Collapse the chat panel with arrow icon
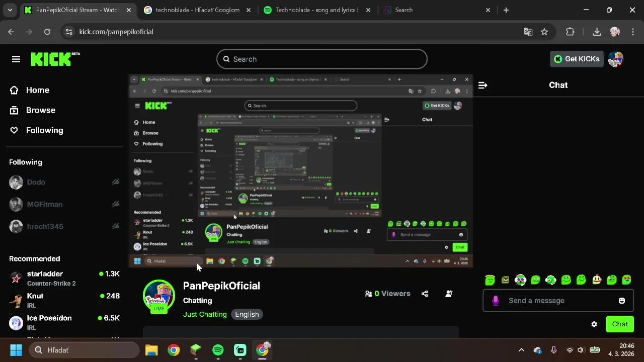 point(482,85)
